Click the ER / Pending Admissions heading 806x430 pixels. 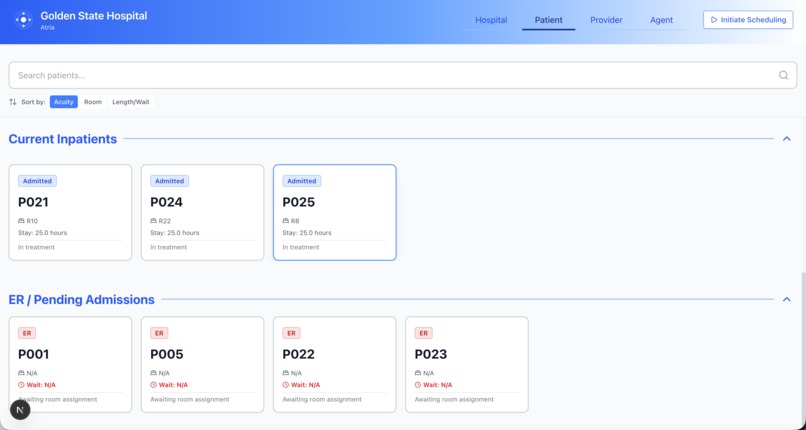81,300
